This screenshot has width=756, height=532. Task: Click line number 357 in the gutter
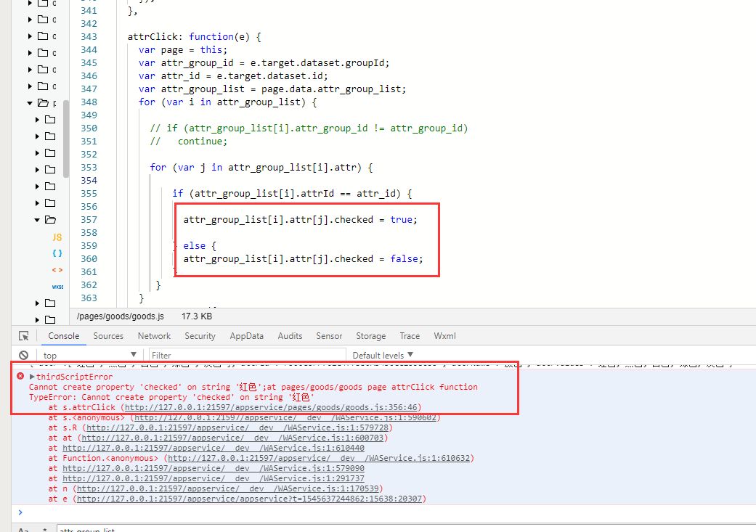click(x=89, y=219)
